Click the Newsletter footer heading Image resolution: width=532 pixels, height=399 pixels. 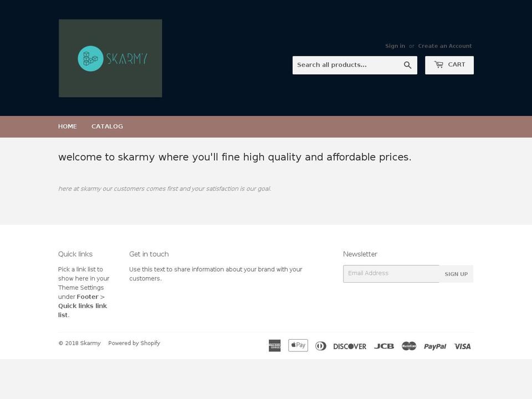click(360, 254)
